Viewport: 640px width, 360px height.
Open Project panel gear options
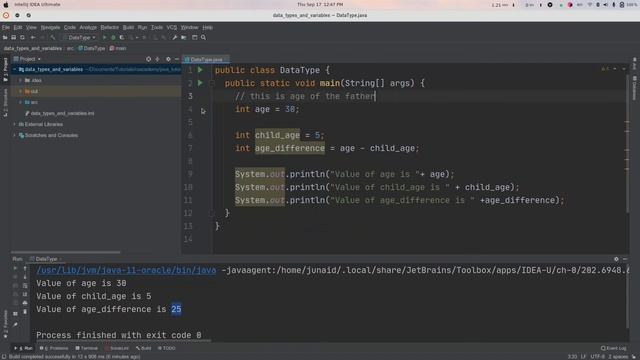click(168, 59)
